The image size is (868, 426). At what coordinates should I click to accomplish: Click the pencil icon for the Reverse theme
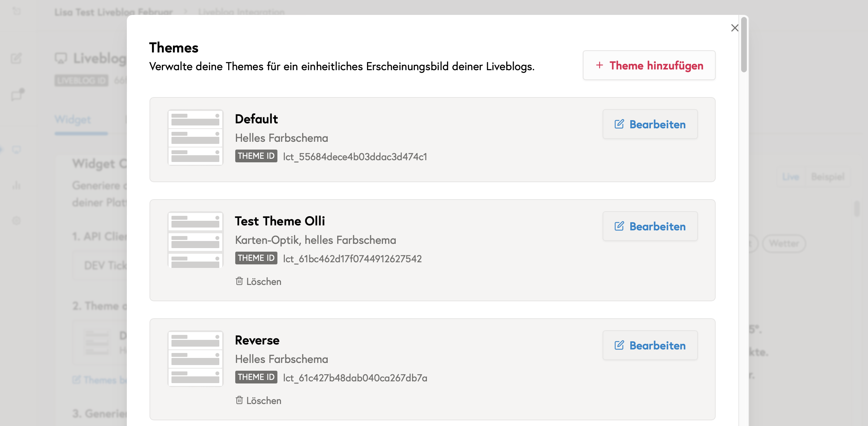[619, 345]
